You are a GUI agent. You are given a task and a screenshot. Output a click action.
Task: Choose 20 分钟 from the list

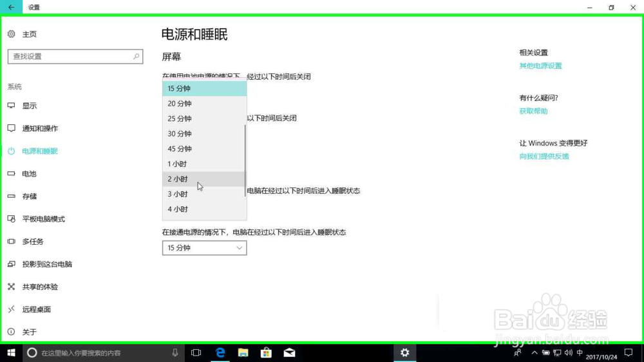[x=204, y=104]
